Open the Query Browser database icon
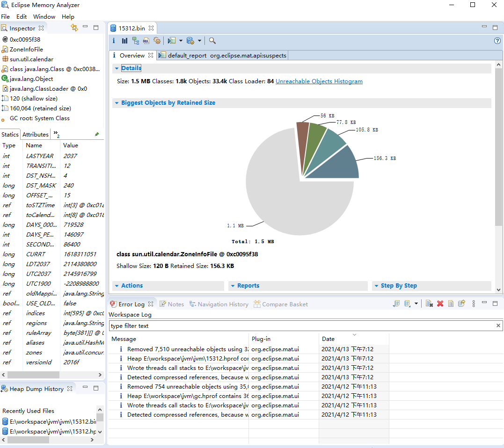 [190, 41]
